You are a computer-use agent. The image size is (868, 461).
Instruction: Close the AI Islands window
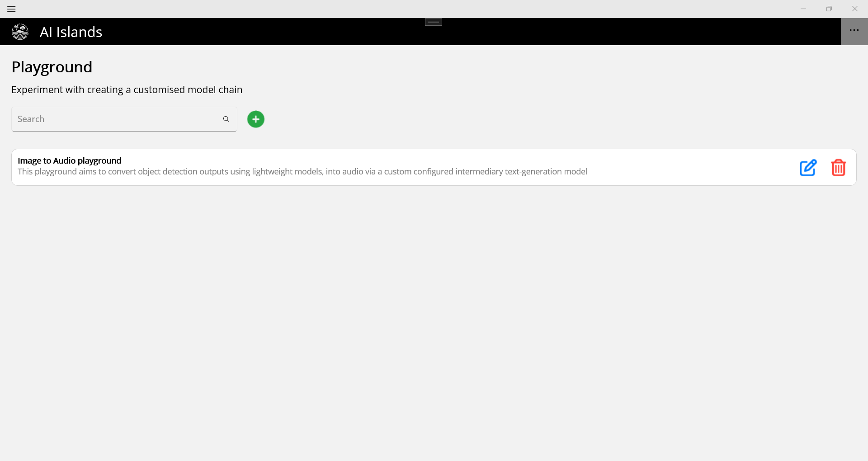pos(855,9)
